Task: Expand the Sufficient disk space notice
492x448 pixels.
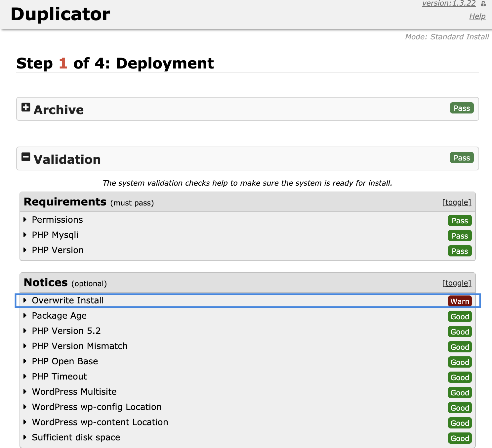Action: click(76, 437)
